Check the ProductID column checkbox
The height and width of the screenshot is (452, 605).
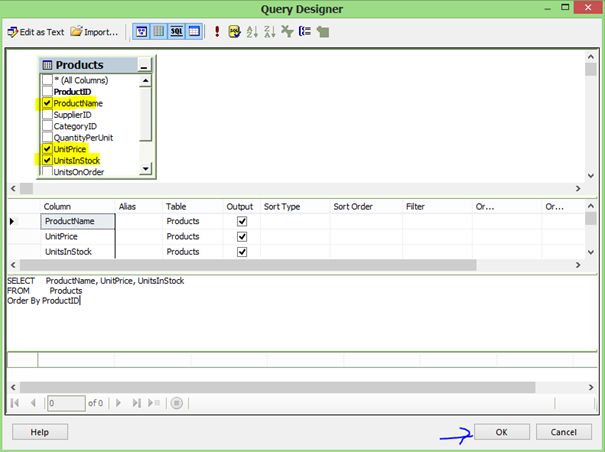pyautogui.click(x=47, y=91)
